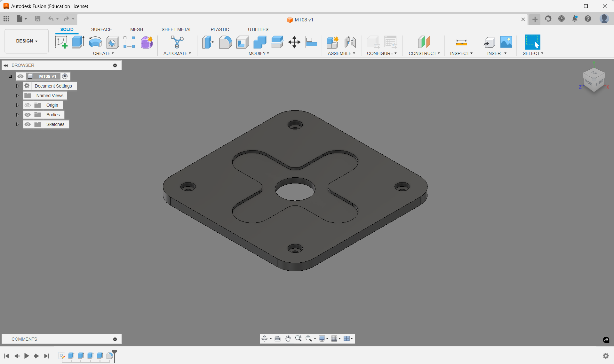614x364 pixels.
Task: Click the Create Form purple icon
Action: coord(147,42)
